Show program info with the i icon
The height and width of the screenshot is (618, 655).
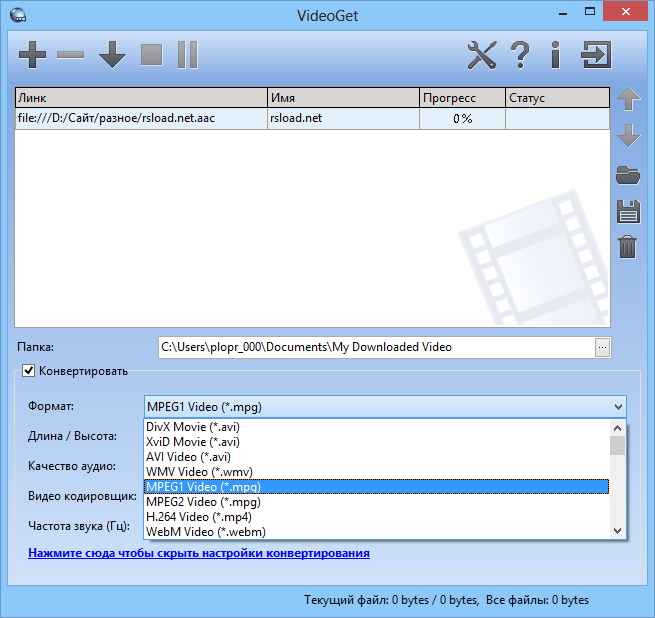pos(555,54)
